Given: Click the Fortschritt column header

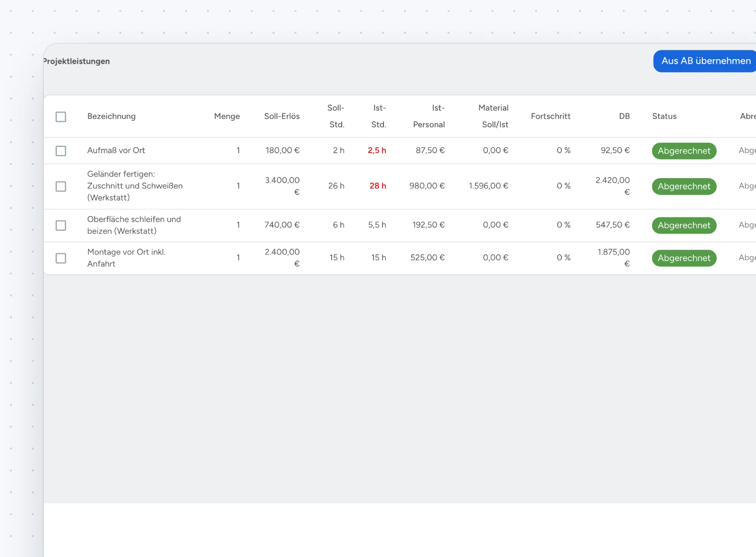Looking at the screenshot, I should point(551,116).
